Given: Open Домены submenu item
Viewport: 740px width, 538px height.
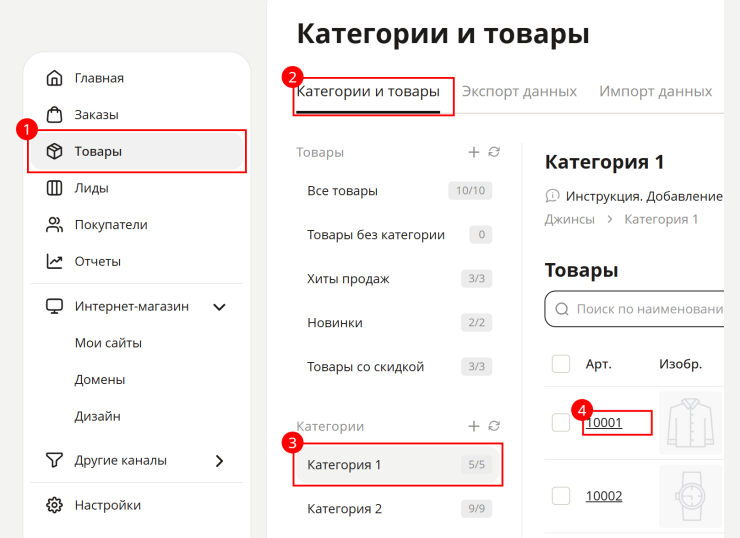Looking at the screenshot, I should (100, 379).
